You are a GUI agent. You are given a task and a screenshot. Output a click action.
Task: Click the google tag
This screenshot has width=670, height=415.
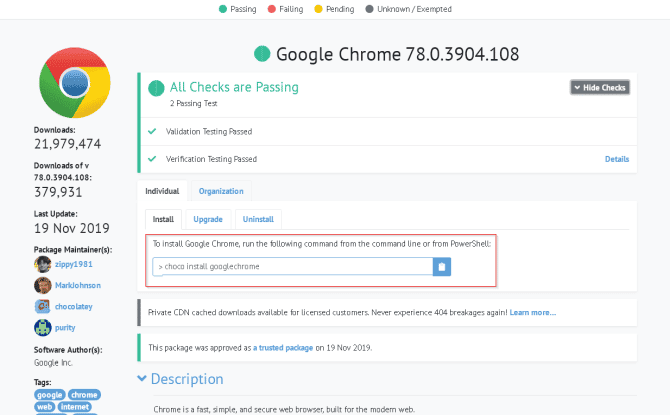coord(50,395)
